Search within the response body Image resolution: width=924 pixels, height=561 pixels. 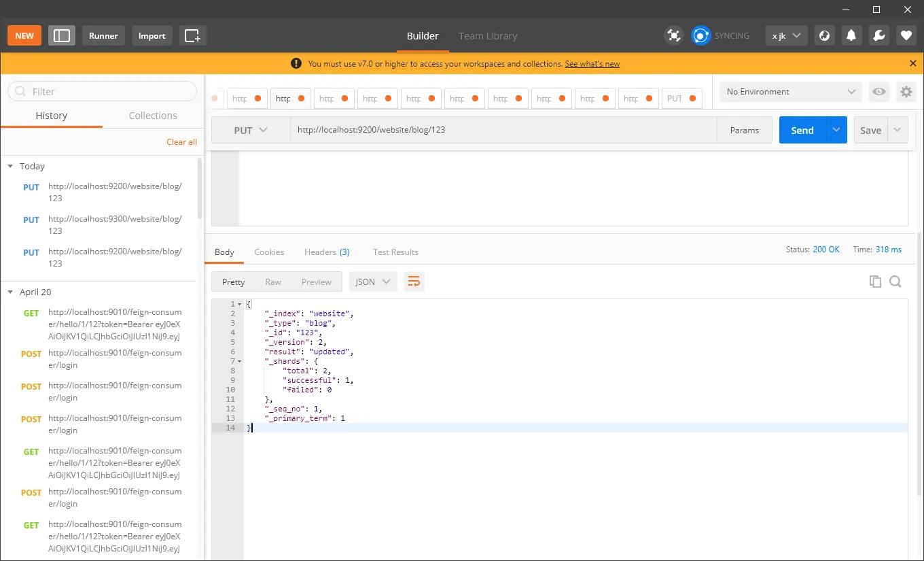tap(895, 282)
